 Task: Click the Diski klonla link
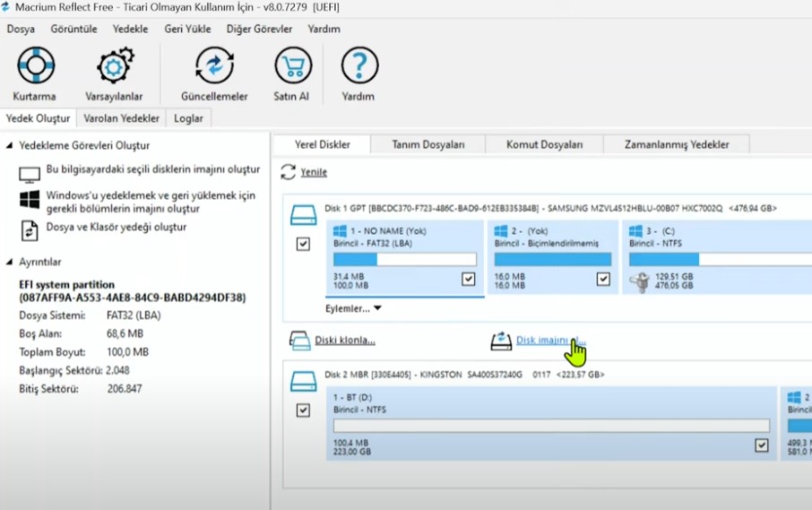click(345, 341)
